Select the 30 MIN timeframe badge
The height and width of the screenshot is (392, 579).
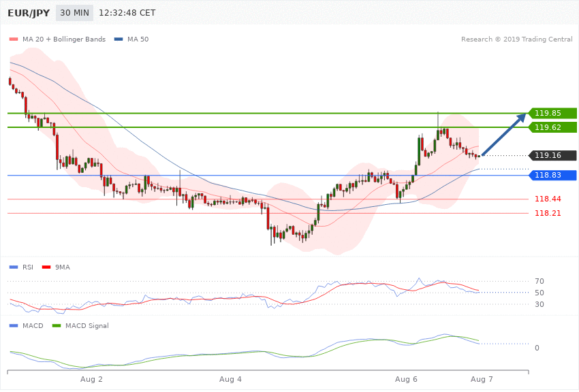75,13
